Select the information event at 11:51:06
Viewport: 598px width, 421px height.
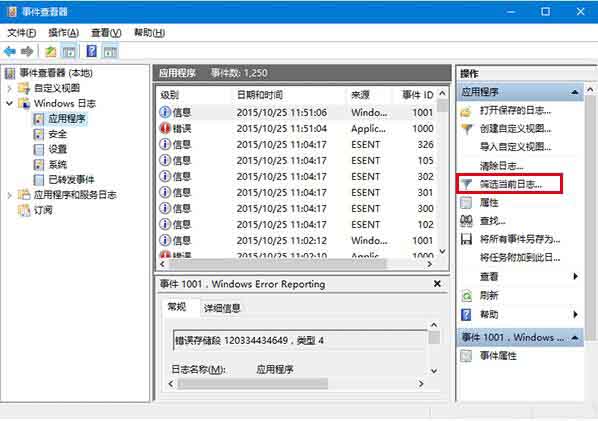pyautogui.click(x=296, y=112)
